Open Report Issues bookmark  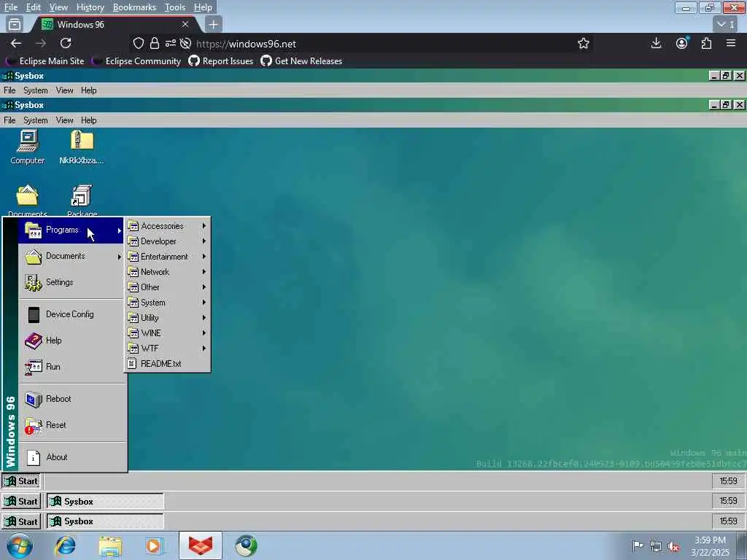coord(221,61)
